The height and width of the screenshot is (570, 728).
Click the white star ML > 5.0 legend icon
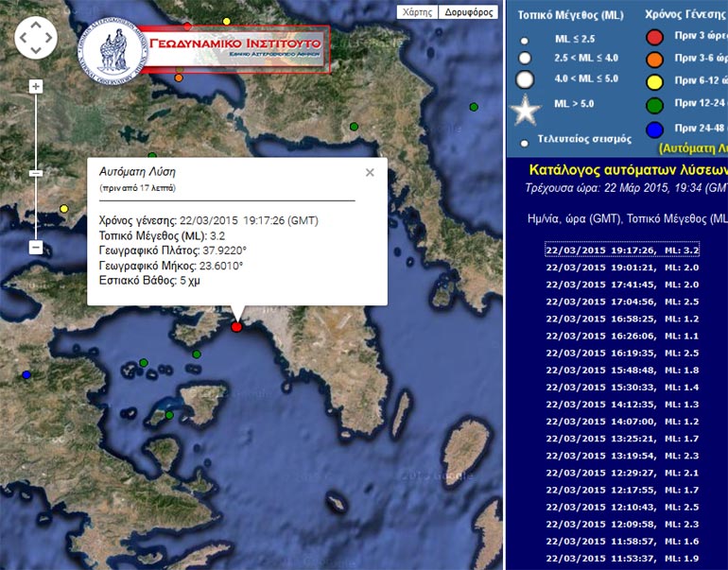pos(524,111)
